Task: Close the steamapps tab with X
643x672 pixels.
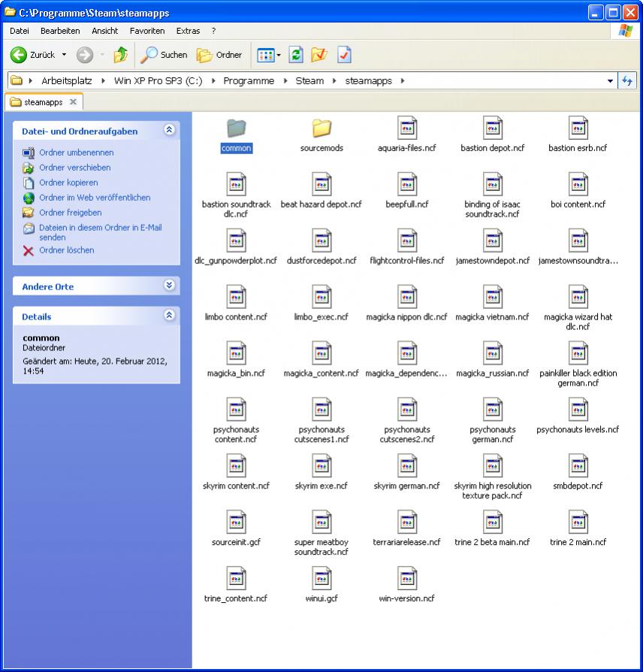Action: (x=74, y=101)
